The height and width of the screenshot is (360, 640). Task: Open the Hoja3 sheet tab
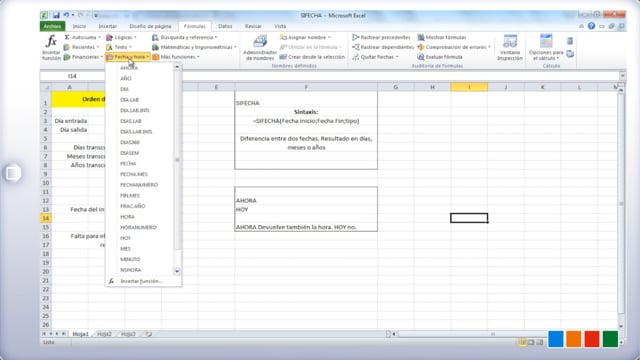128,334
